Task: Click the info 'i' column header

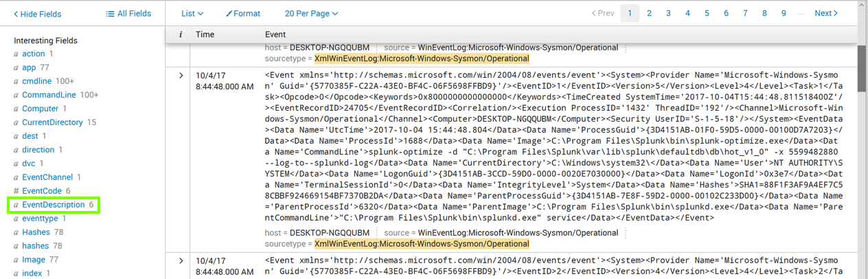Action: pos(181,34)
